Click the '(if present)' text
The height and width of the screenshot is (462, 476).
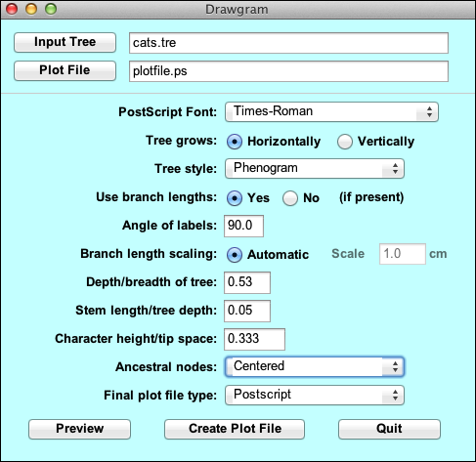click(371, 197)
